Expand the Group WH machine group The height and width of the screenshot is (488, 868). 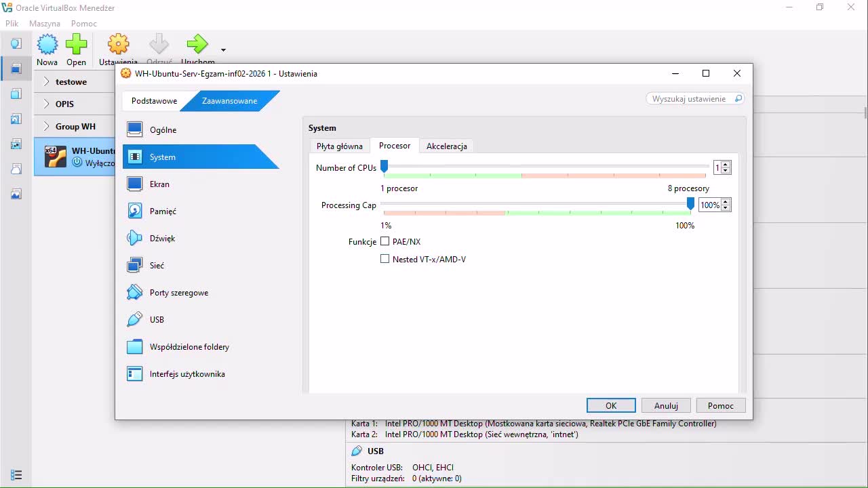click(x=46, y=126)
